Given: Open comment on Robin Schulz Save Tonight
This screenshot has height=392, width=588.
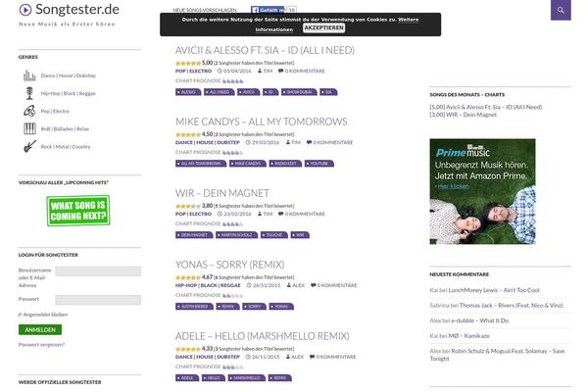Looking at the screenshot, I should tap(497, 355).
